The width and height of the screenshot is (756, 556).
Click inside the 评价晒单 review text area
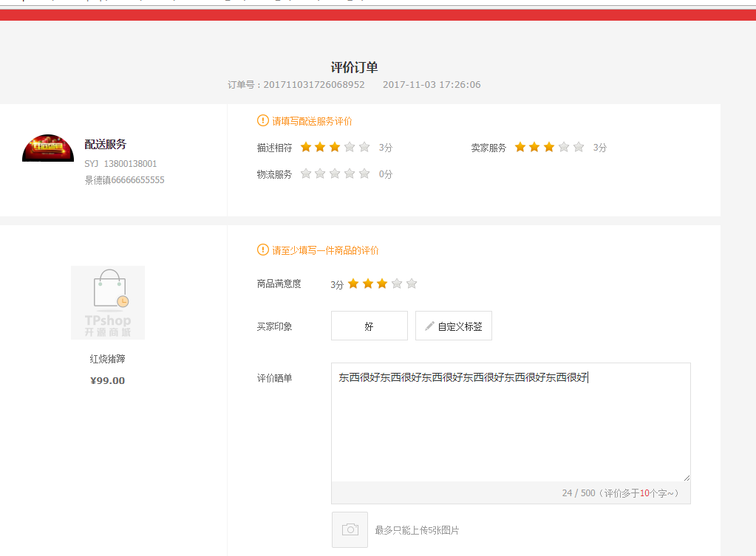(510, 428)
